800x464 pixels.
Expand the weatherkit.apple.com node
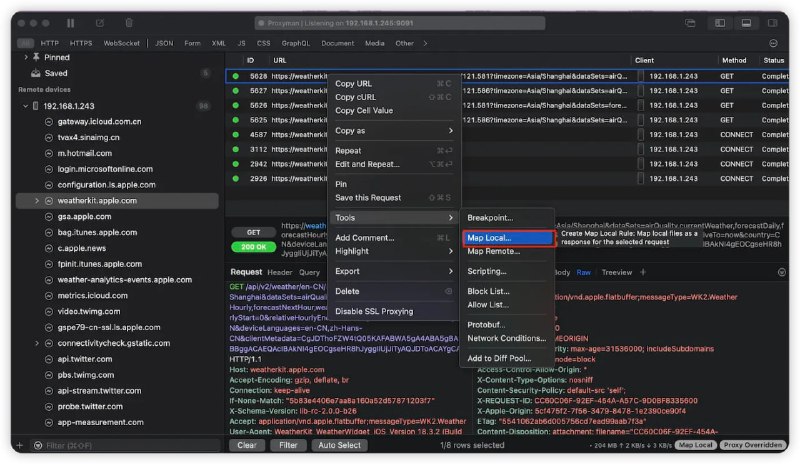pyautogui.click(x=37, y=201)
